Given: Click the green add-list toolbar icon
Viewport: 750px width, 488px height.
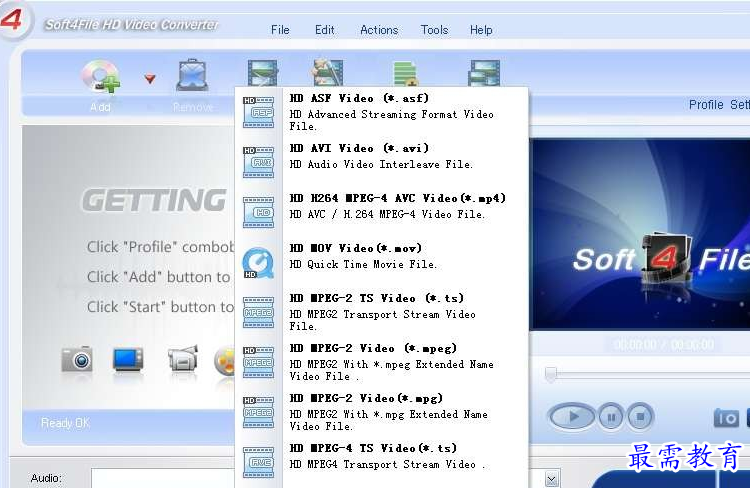Looking at the screenshot, I should [x=406, y=74].
